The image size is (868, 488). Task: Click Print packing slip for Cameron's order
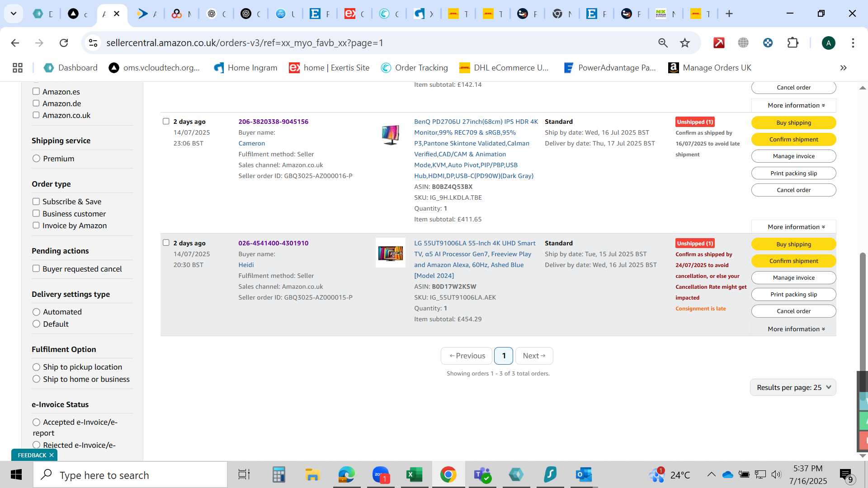point(793,173)
